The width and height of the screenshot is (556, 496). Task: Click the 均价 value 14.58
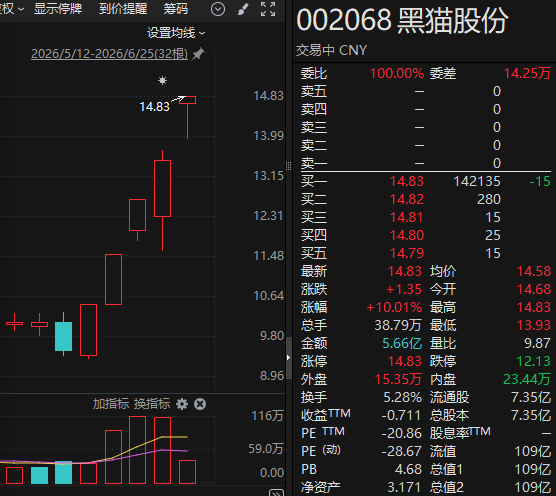tap(534, 272)
